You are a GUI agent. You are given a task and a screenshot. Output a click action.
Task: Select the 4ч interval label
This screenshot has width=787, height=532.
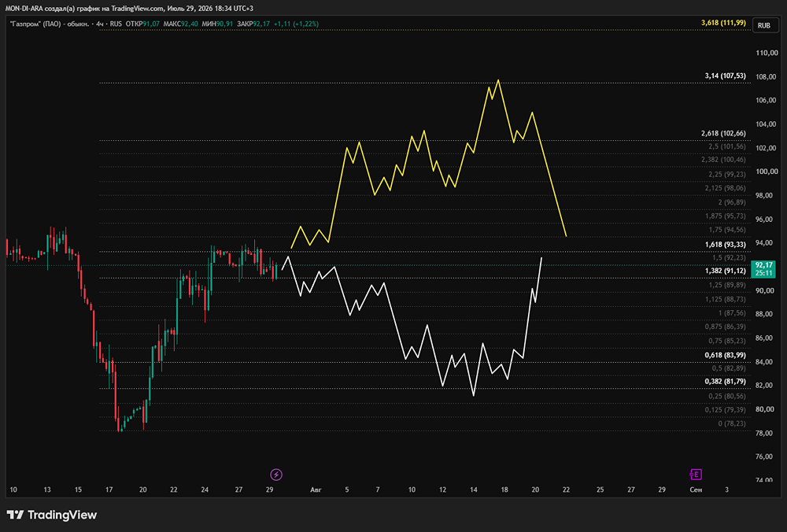click(100, 24)
